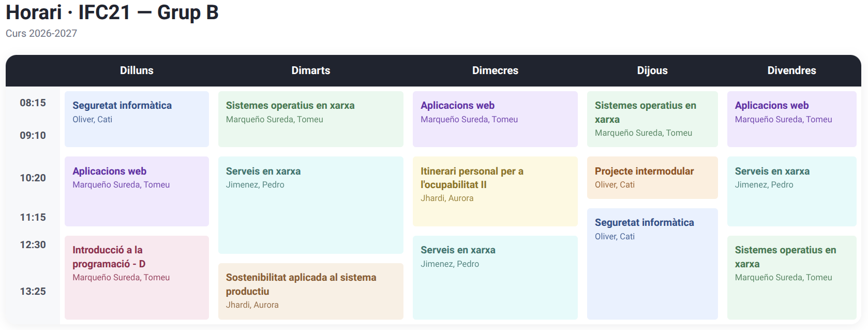Select Friday's Serveis en xarxa block
The image size is (868, 330).
791,191
